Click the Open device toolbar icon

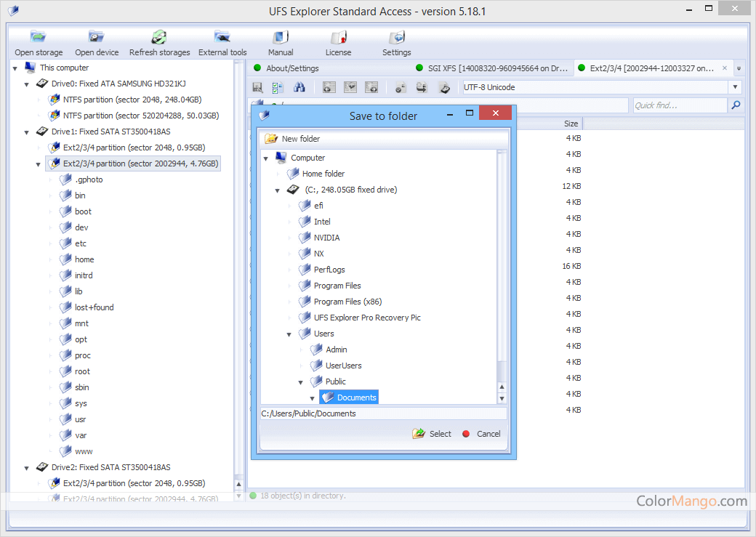coord(97,38)
